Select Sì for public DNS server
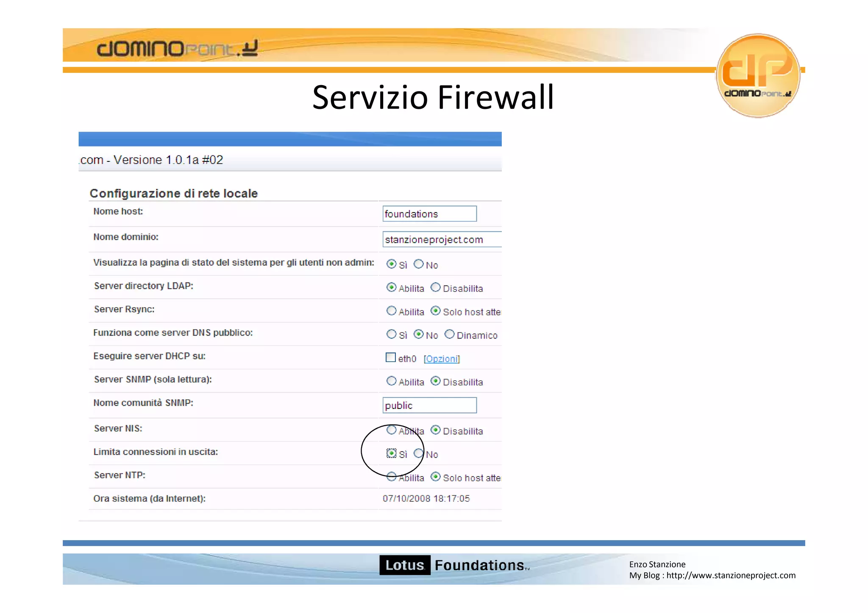 click(x=391, y=334)
